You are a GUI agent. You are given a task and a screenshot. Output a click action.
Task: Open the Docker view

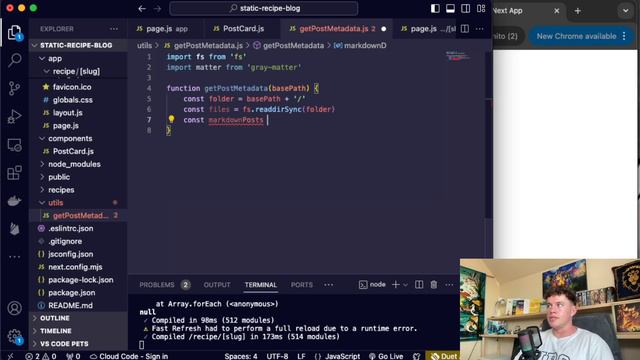(14, 201)
